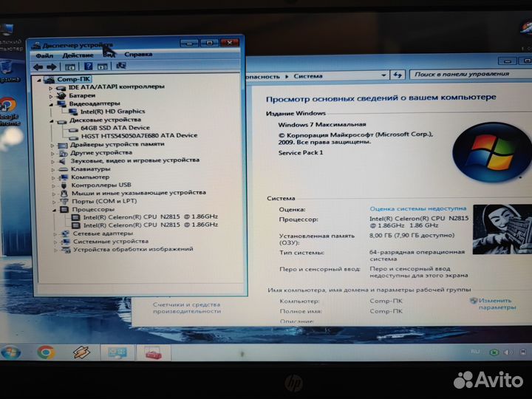Collapse the Видеоадаптеры tree node
Screen dimensions: 532x399
point(52,103)
